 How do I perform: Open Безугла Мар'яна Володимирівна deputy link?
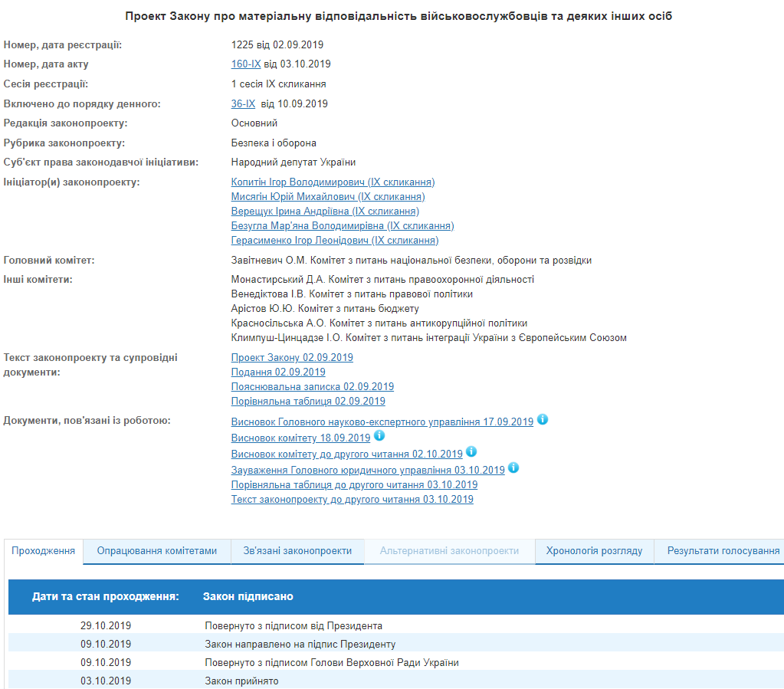click(342, 226)
